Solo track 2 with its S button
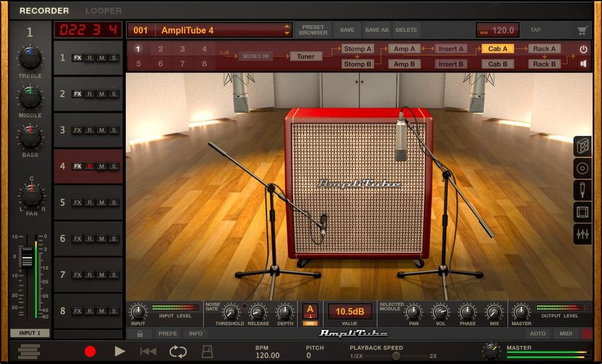This screenshot has height=364, width=602. 113,93
